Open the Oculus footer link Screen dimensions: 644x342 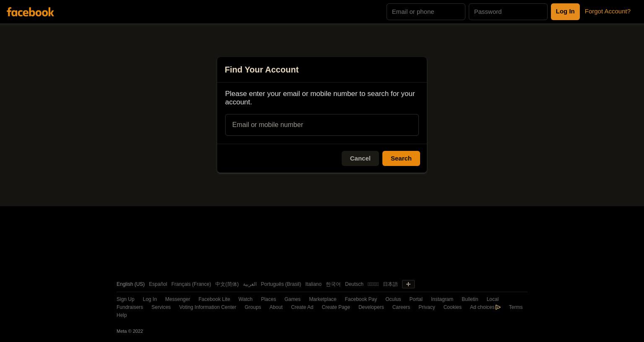tap(393, 299)
